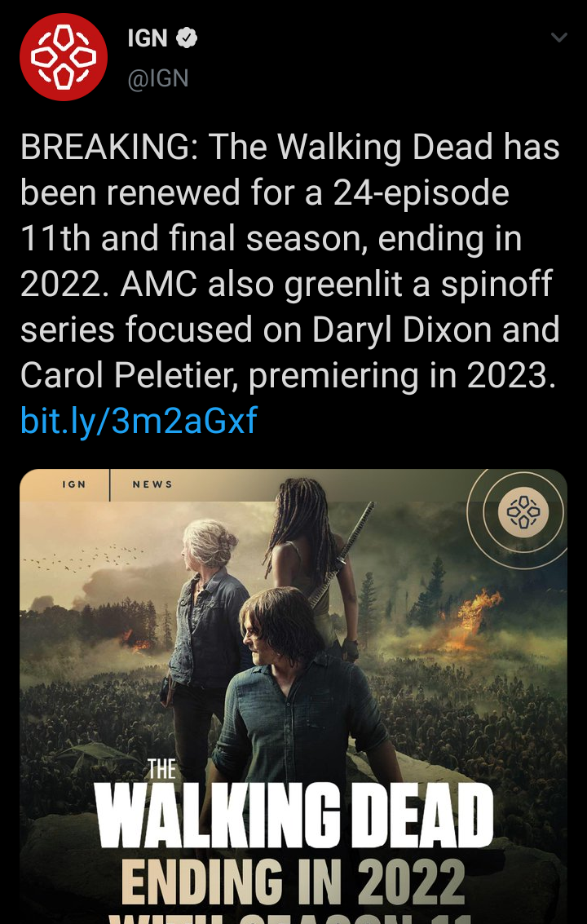
Task: Expand the tweet options chevron arrow
Action: point(558,38)
